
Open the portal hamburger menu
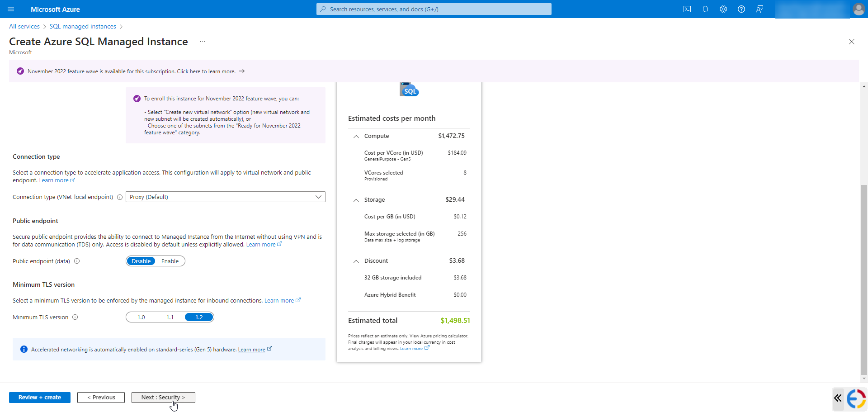point(11,9)
